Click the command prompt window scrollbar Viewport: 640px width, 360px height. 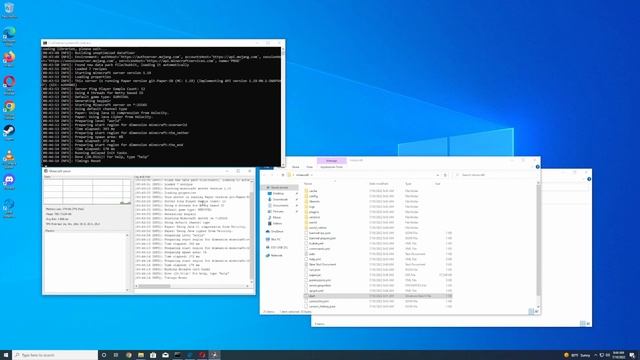point(283,107)
